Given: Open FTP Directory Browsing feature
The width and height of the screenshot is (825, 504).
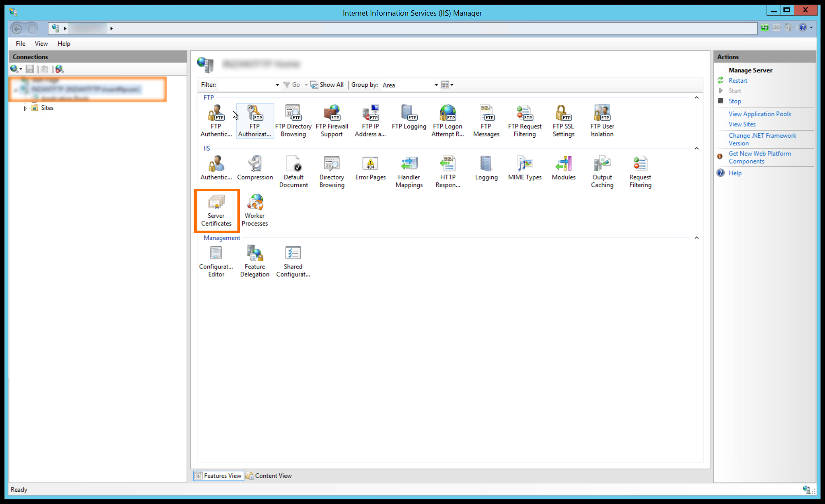Looking at the screenshot, I should 293,121.
